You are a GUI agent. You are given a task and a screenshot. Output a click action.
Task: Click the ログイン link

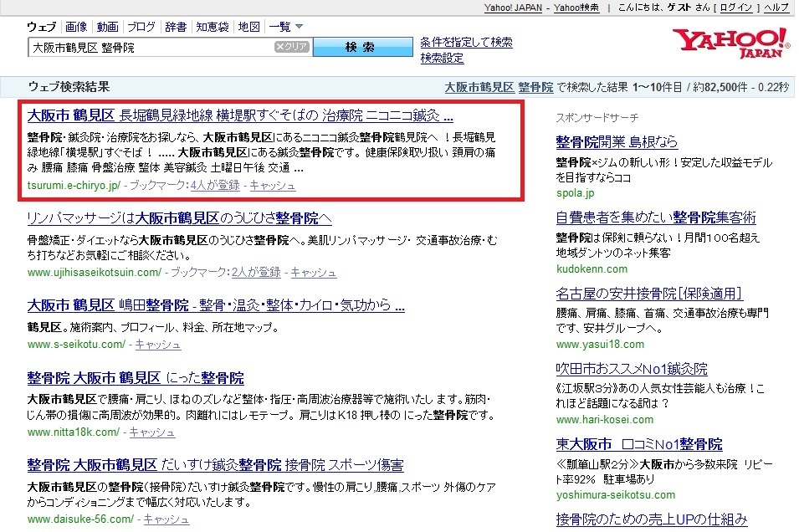(x=735, y=8)
